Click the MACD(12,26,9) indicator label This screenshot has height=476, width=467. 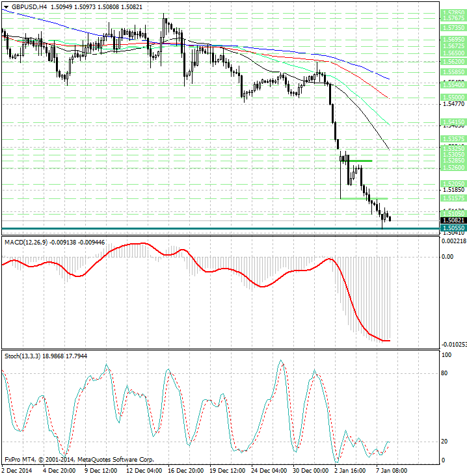click(25, 242)
